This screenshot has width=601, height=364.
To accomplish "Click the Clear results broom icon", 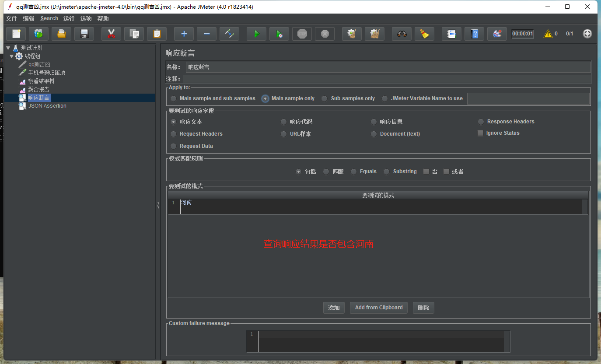I will pyautogui.click(x=352, y=34).
